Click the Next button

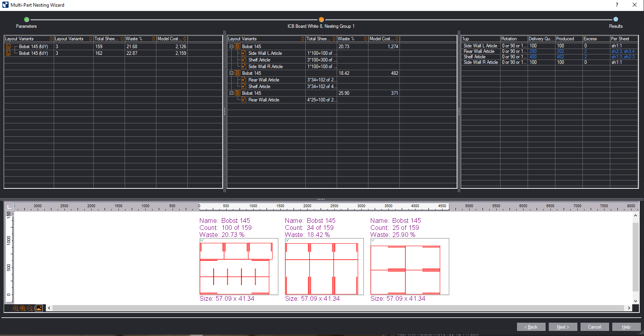563,327
